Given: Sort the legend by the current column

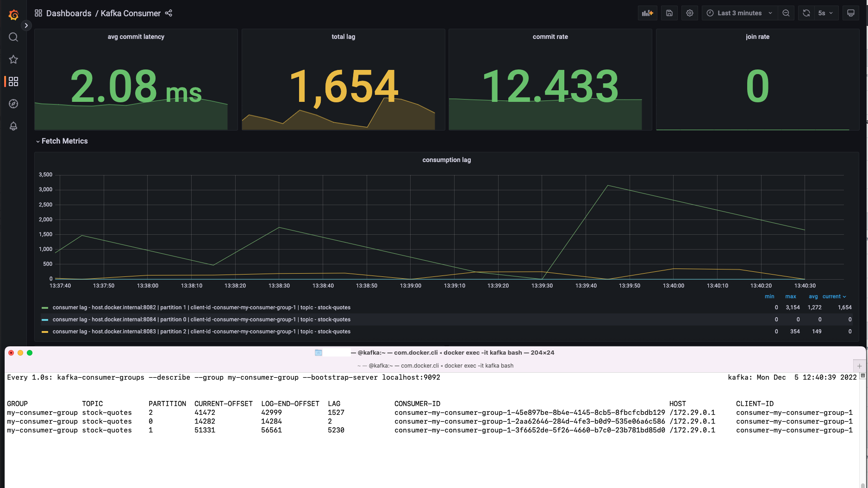Looking at the screenshot, I should pyautogui.click(x=834, y=296).
